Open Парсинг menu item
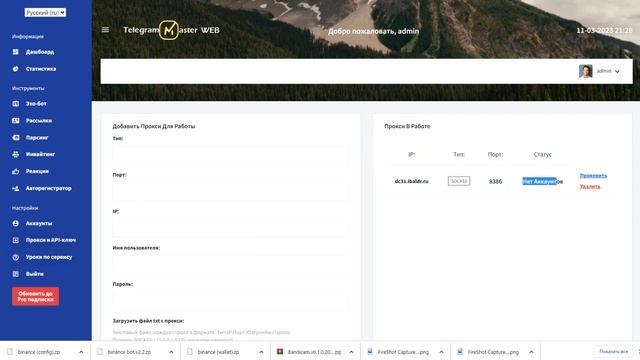The height and width of the screenshot is (360, 640). coord(37,138)
